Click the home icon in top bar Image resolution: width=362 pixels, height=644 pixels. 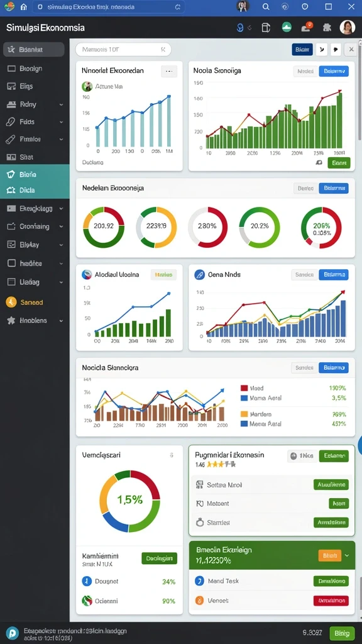point(23,6)
